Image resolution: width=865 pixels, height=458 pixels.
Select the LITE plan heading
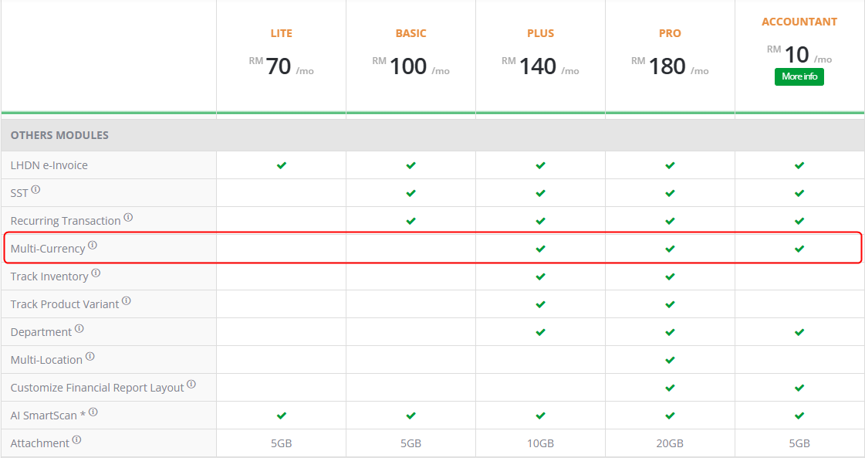coord(281,33)
